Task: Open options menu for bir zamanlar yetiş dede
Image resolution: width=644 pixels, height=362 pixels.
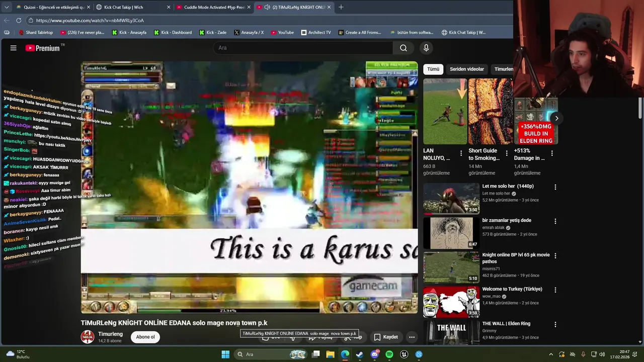Action: 555,221
